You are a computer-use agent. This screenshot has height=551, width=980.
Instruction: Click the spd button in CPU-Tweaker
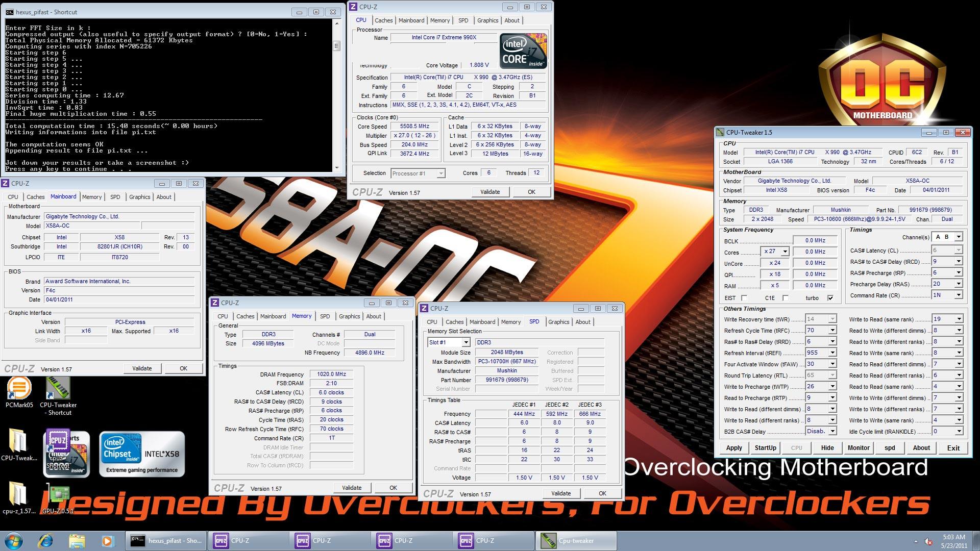click(x=890, y=448)
